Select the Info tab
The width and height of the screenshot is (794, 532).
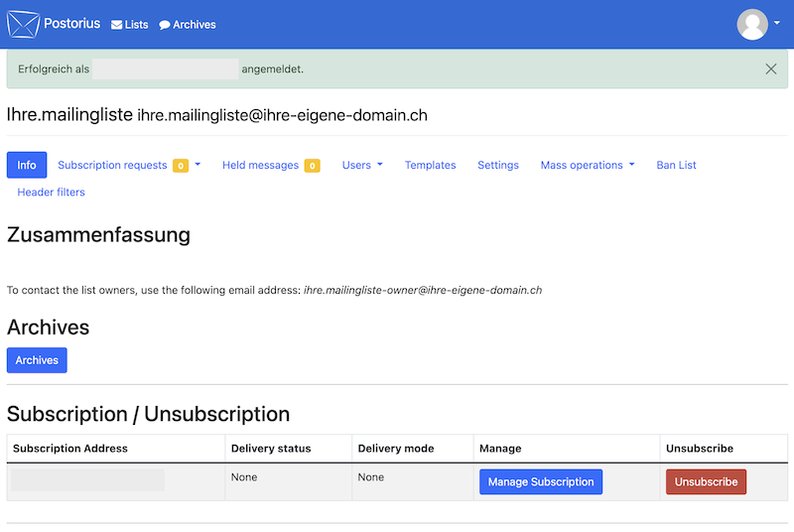[27, 165]
